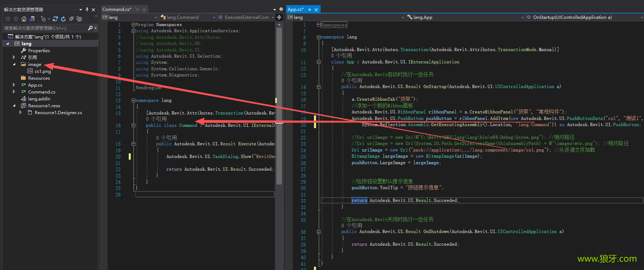
Task: Click the Collapse All icon in Solution Explorer
Action: coord(71,19)
